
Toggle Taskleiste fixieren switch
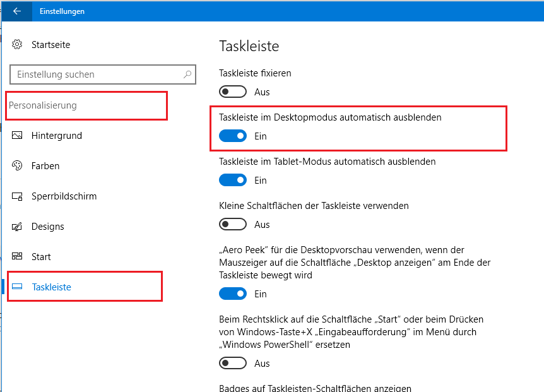[x=233, y=92]
